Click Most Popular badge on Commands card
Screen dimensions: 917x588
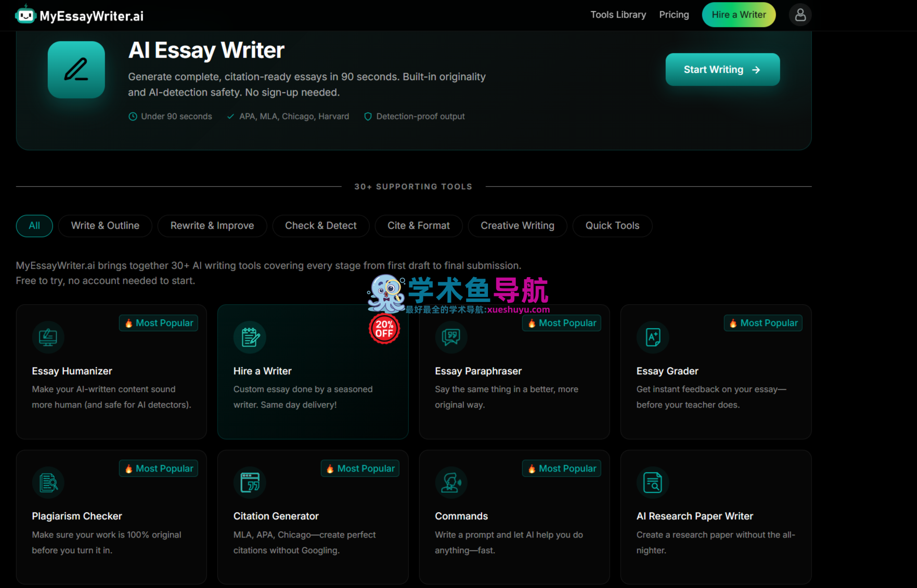click(x=562, y=468)
